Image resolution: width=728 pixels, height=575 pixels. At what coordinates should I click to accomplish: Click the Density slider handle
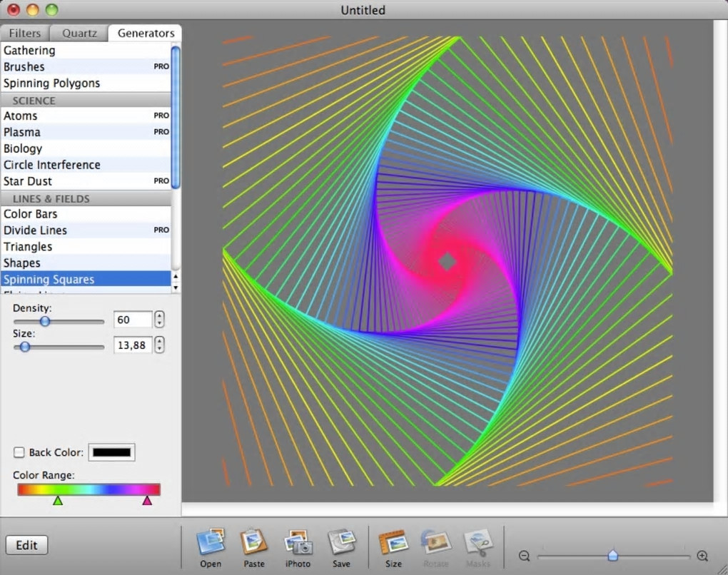coord(44,322)
